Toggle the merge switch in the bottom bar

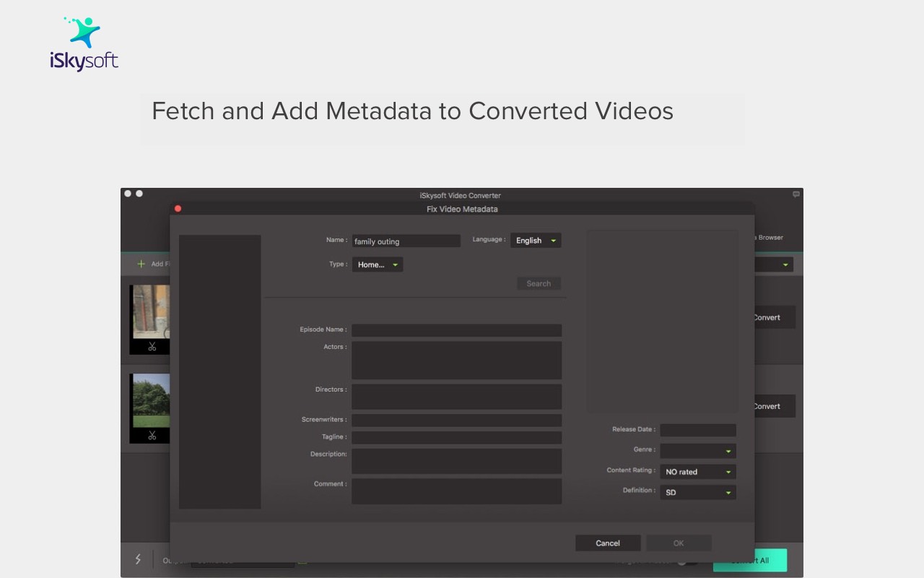(x=687, y=561)
